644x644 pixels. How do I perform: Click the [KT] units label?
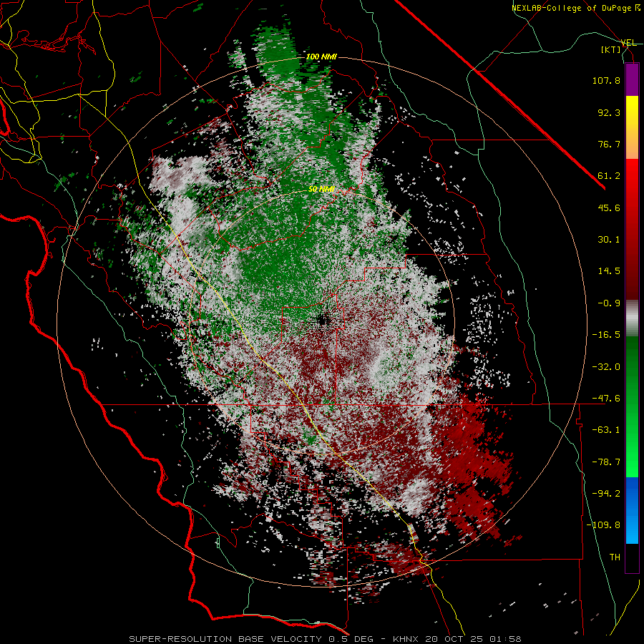610,49
